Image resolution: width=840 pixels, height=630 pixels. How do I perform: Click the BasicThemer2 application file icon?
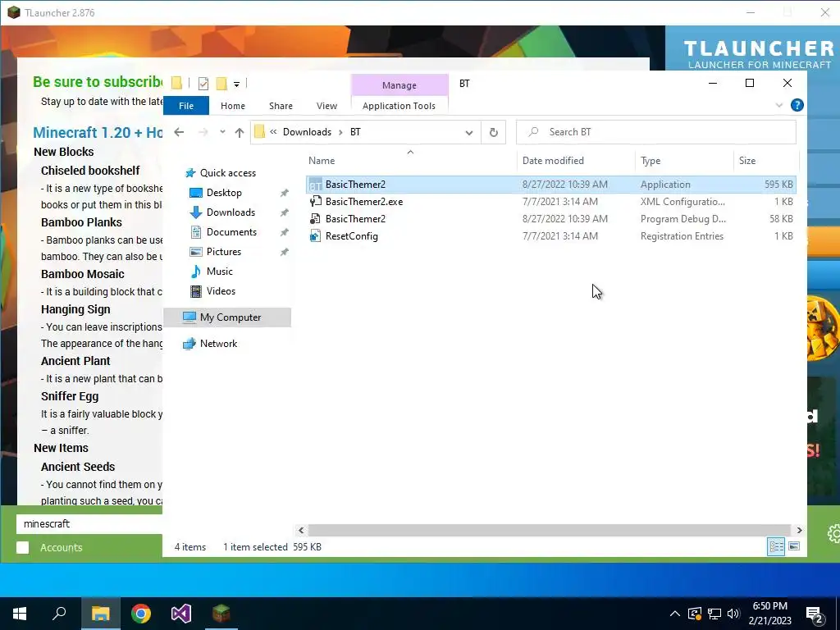pyautogui.click(x=316, y=185)
